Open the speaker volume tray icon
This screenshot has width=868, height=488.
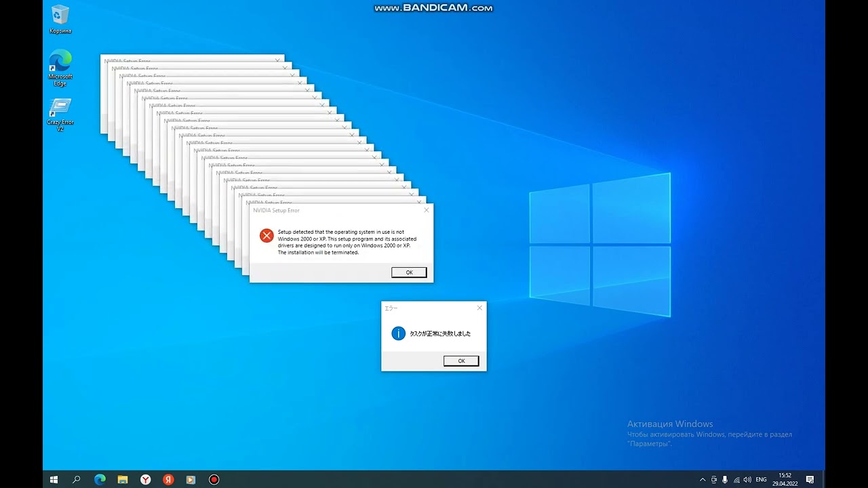coord(747,480)
